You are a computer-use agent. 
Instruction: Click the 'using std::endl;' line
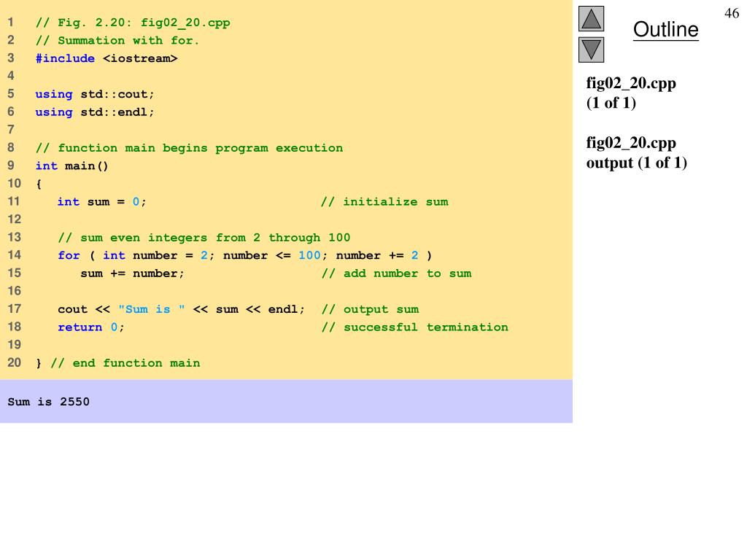click(x=95, y=112)
